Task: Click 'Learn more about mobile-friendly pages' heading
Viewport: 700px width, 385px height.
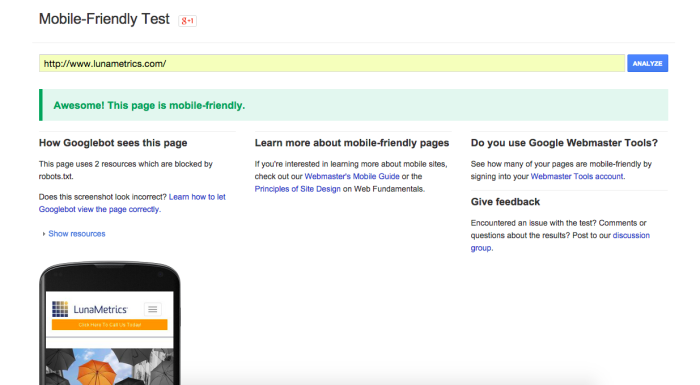Action: click(352, 143)
